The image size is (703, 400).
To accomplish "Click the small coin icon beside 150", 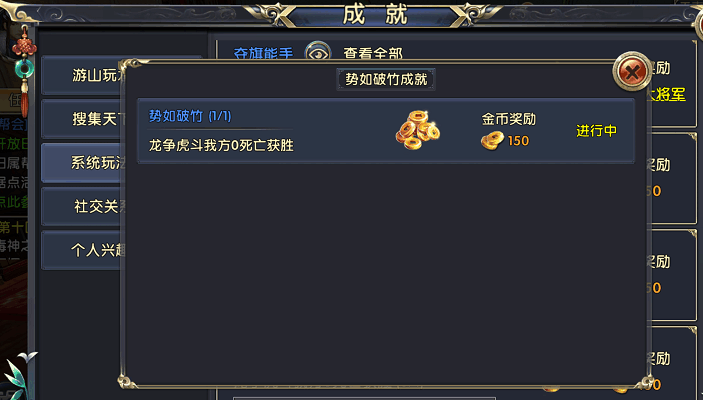I will click(492, 141).
